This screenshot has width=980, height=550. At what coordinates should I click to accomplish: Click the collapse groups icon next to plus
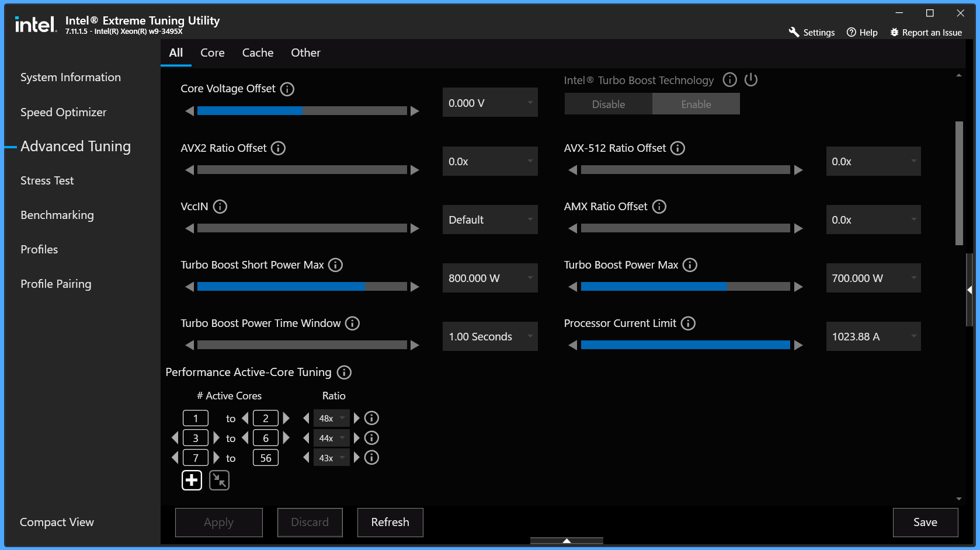pos(220,481)
